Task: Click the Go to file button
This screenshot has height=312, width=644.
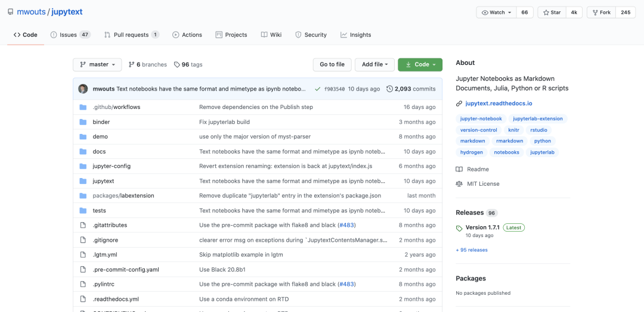Action: (x=332, y=65)
